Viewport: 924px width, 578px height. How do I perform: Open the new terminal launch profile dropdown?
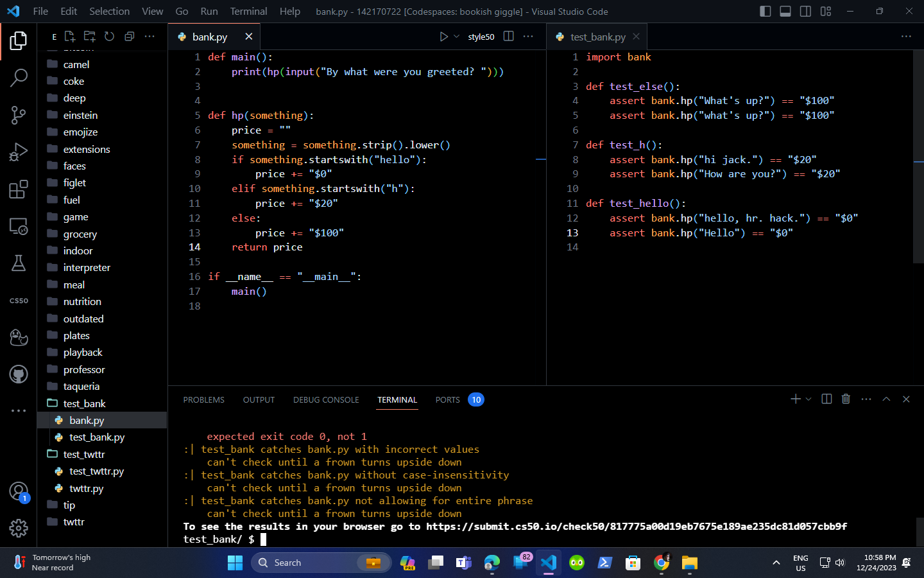(x=809, y=399)
